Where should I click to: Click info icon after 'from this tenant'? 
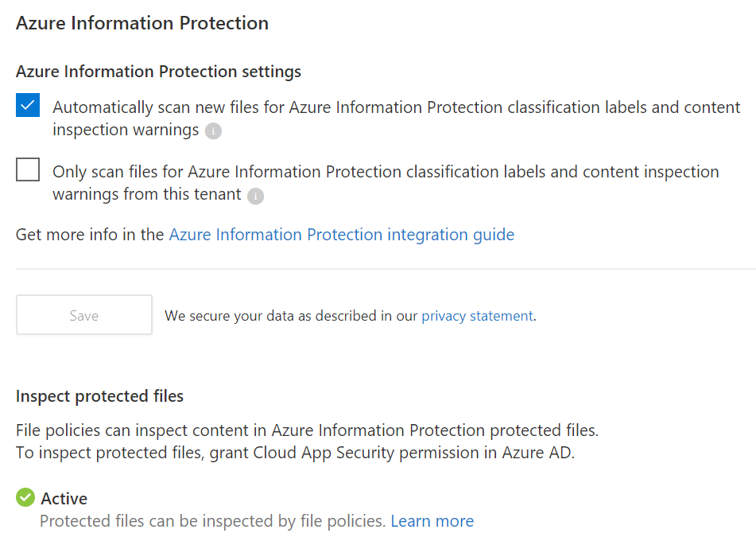pyautogui.click(x=255, y=196)
